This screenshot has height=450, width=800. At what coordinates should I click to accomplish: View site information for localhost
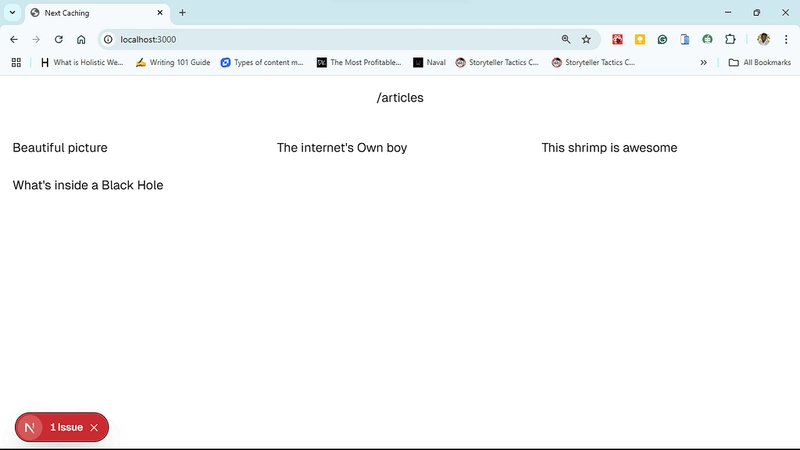108,39
